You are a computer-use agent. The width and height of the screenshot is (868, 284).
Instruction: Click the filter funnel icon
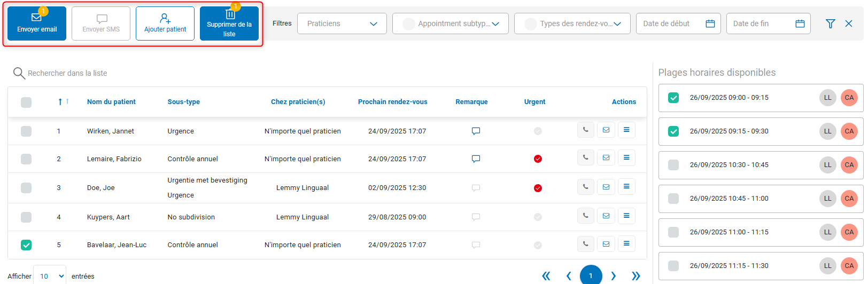(x=830, y=23)
